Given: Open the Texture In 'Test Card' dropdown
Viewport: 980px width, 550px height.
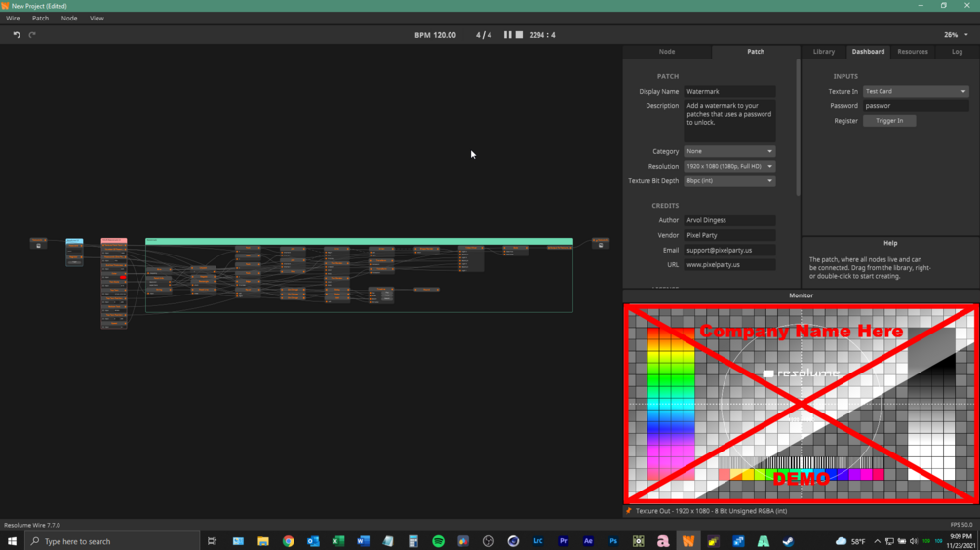Looking at the screenshot, I should point(916,92).
